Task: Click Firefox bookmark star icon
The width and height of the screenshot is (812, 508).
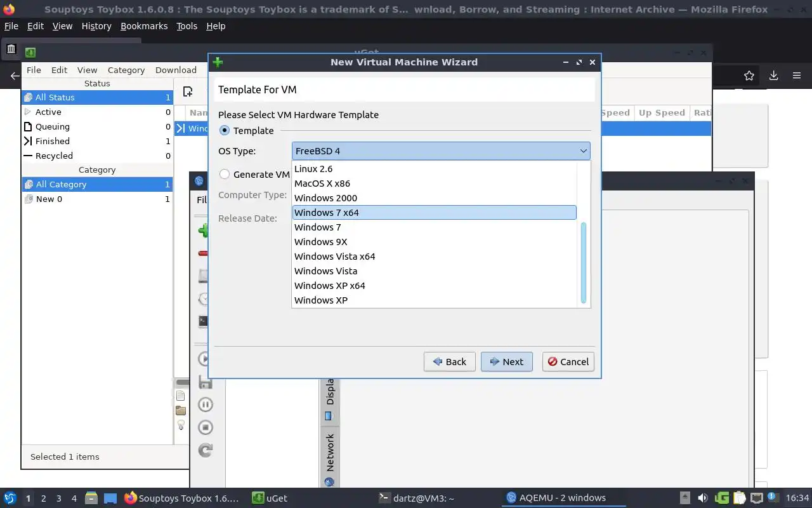Action: pyautogui.click(x=749, y=76)
